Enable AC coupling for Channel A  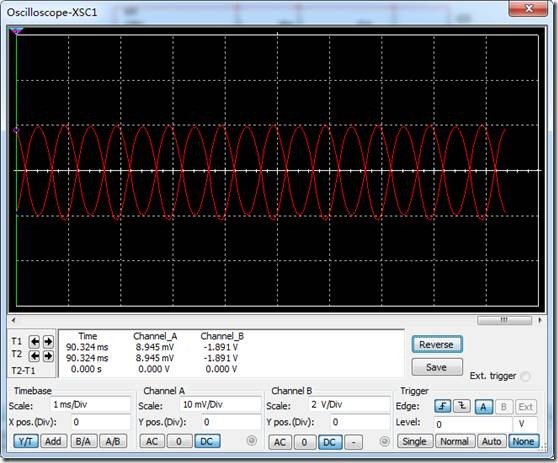point(152,441)
